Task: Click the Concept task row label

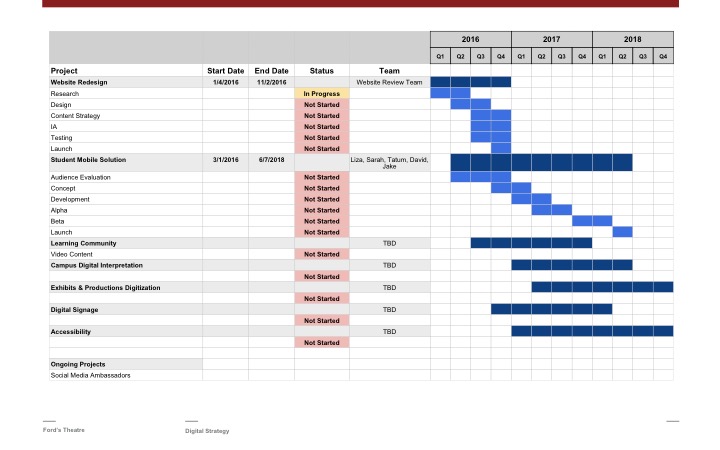Action: pos(63,188)
